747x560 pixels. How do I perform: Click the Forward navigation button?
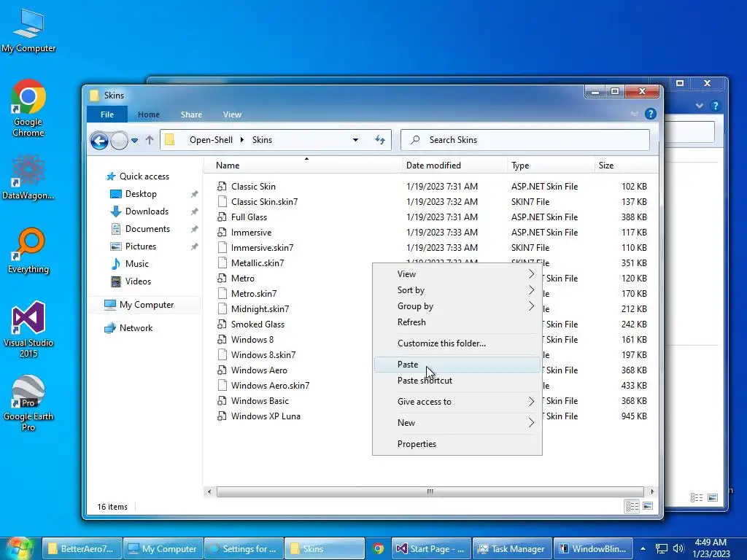coord(119,141)
